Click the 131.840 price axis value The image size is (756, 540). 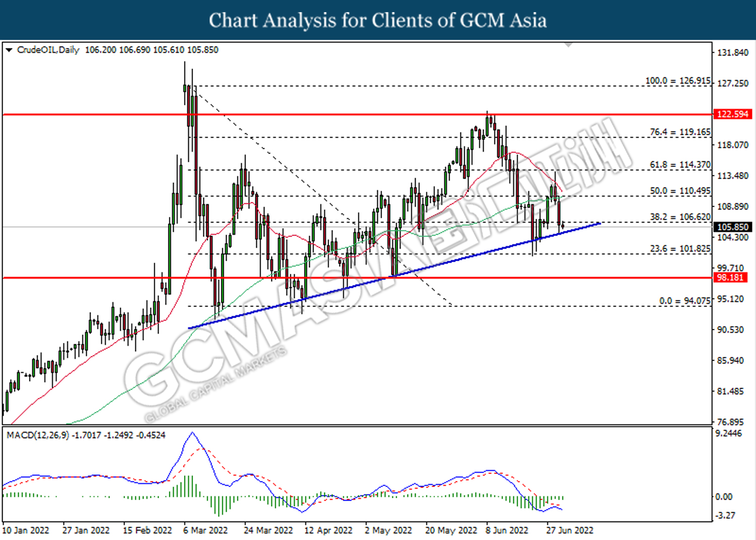coord(733,52)
